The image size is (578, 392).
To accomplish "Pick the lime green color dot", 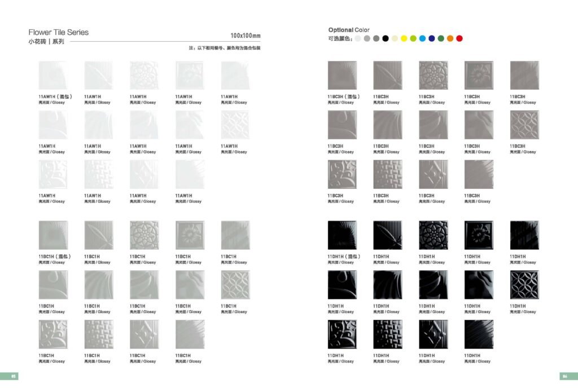I will [x=413, y=38].
